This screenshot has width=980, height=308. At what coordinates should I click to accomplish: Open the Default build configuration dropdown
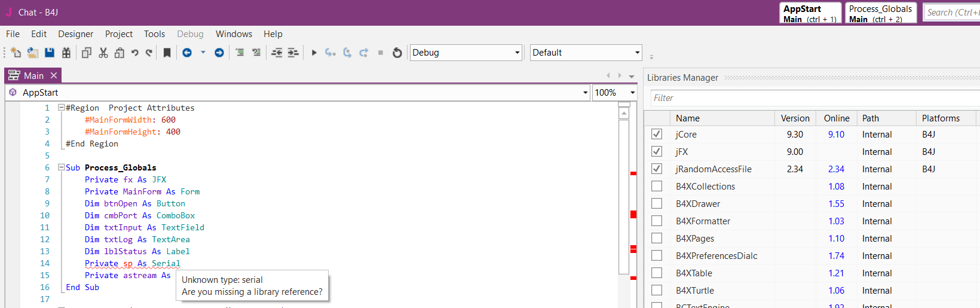[x=586, y=53]
